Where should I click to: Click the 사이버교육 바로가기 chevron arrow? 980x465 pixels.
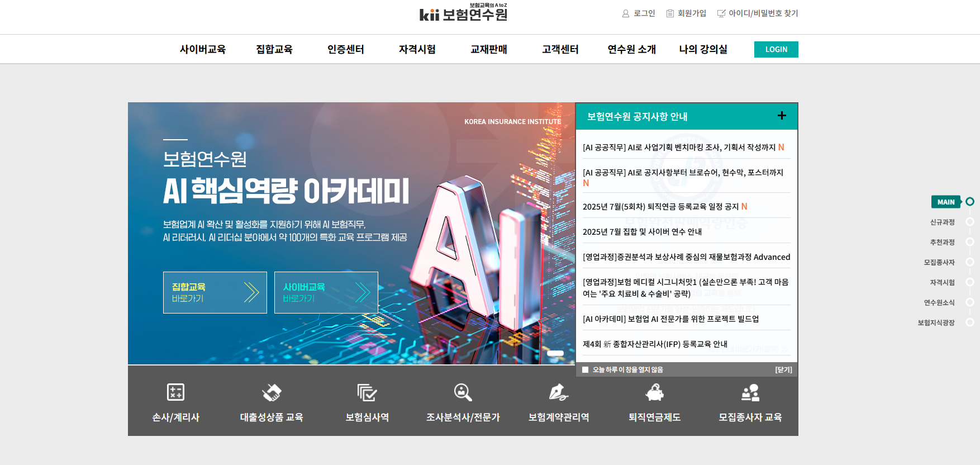[x=363, y=292]
